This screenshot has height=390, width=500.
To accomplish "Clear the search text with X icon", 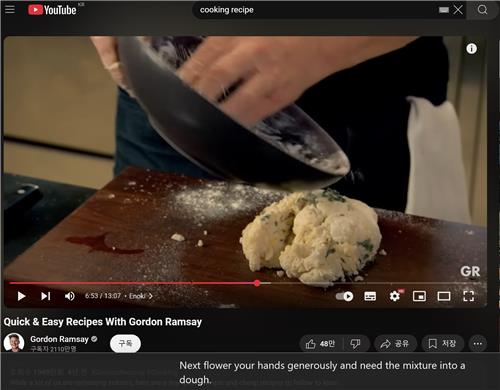I will pyautogui.click(x=458, y=10).
